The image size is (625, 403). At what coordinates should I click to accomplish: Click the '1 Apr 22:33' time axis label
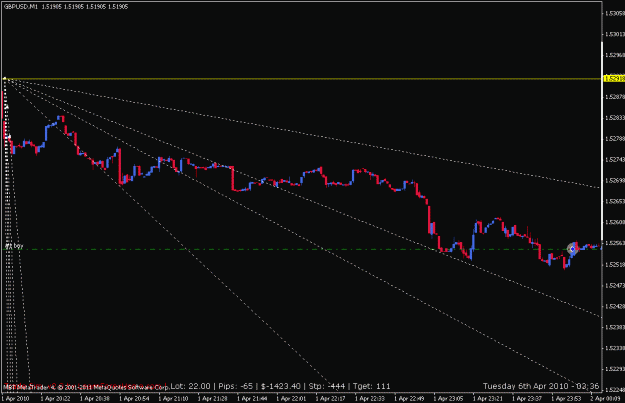click(369, 398)
